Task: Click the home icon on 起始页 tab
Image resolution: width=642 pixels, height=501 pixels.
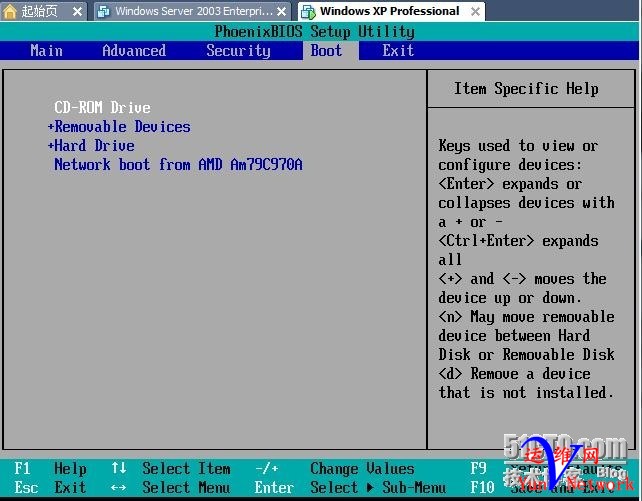Action: 9,11
